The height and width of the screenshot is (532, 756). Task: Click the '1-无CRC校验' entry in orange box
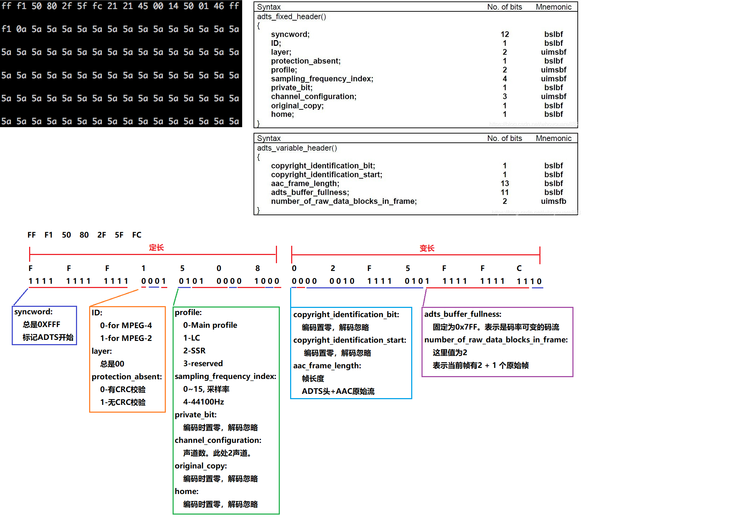coord(123,402)
